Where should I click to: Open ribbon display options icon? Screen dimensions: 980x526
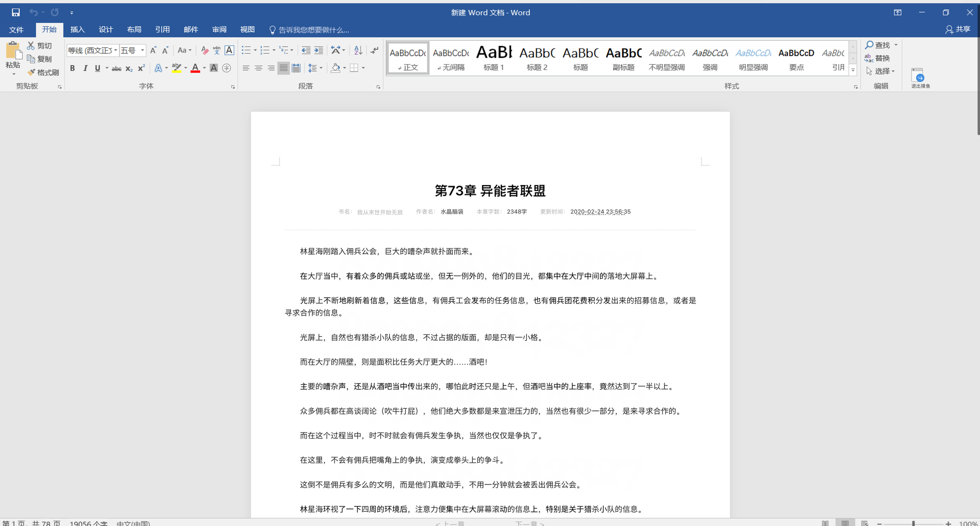(898, 12)
